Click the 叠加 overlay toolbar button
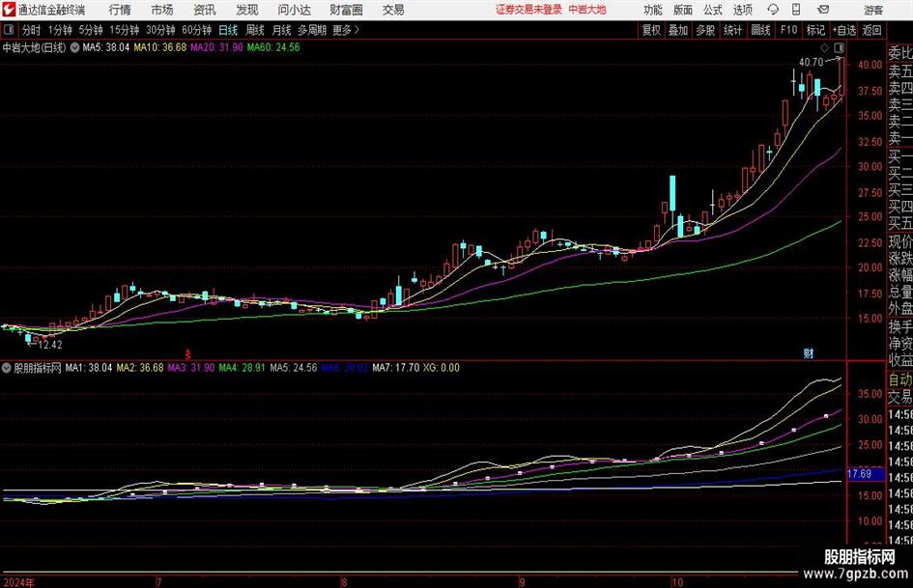This screenshot has width=913, height=588. pos(678,30)
